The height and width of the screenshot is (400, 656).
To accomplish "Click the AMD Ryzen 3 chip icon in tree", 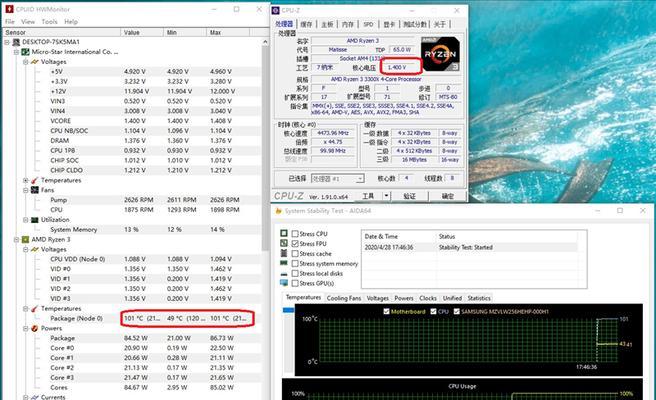I will (x=26, y=239).
